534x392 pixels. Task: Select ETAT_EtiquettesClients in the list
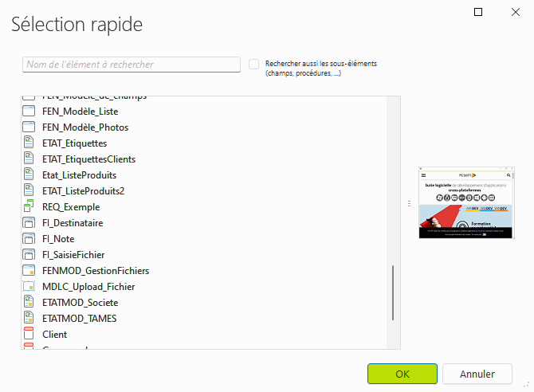pyautogui.click(x=88, y=159)
